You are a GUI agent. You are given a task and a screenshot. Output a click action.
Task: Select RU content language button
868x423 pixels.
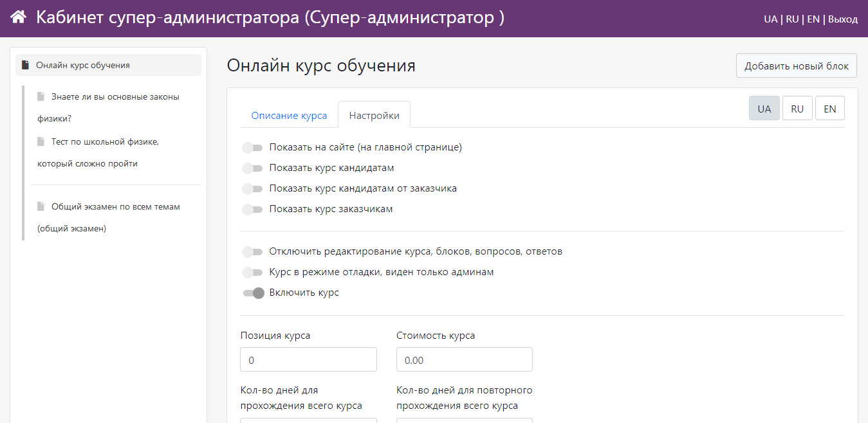coord(797,109)
